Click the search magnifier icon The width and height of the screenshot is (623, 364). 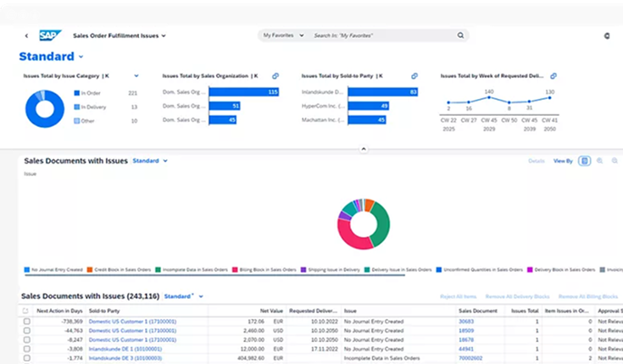coord(460,36)
